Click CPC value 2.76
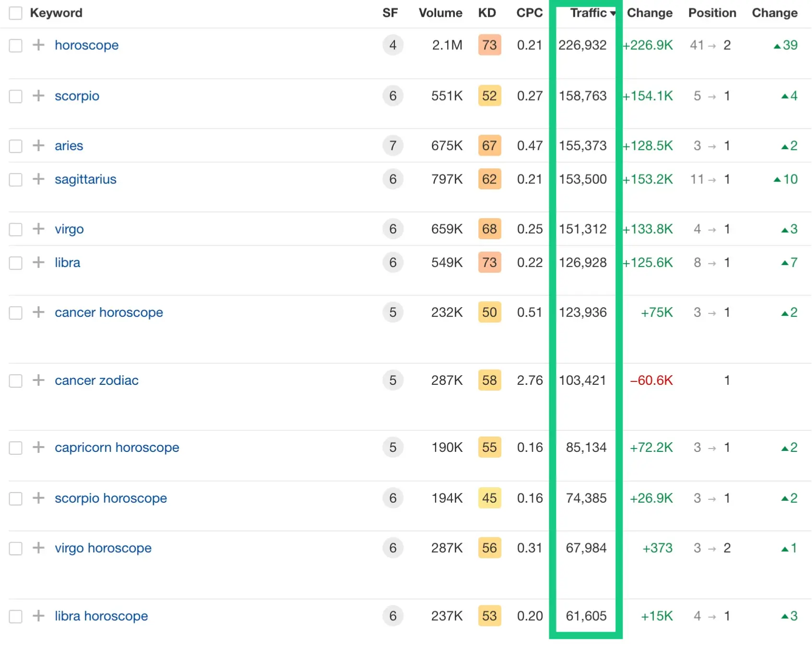 coord(530,380)
